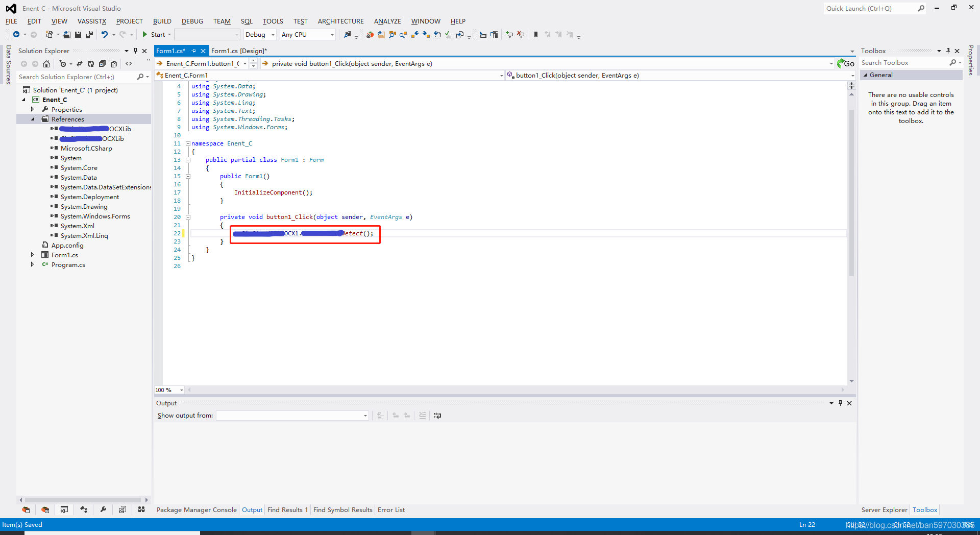Click the editor vertical scrollbar thumb
Viewport: 980px width, 535px height.
pyautogui.click(x=851, y=193)
